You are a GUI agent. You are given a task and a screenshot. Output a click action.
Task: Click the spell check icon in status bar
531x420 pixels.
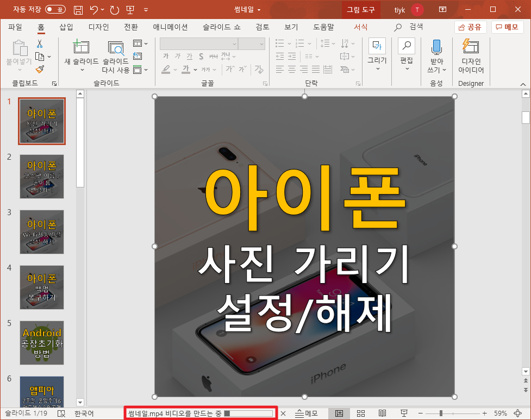61,413
